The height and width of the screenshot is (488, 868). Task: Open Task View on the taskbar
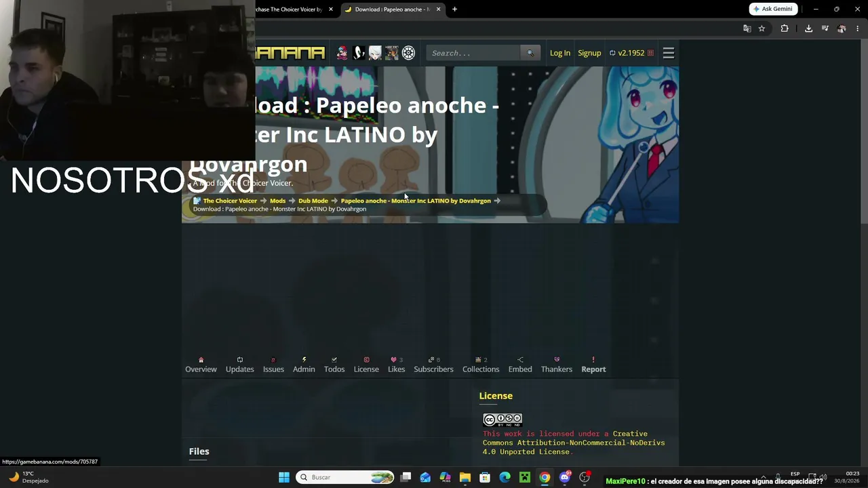(406, 477)
